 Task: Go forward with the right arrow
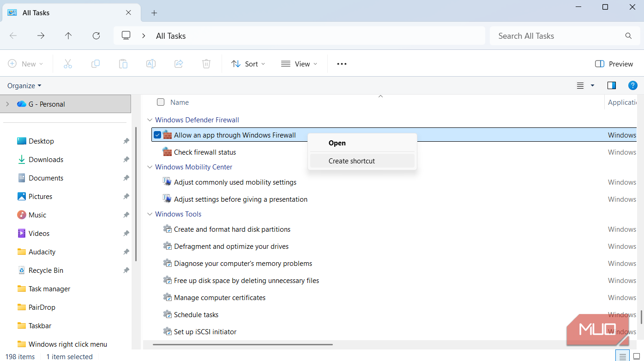pyautogui.click(x=41, y=36)
